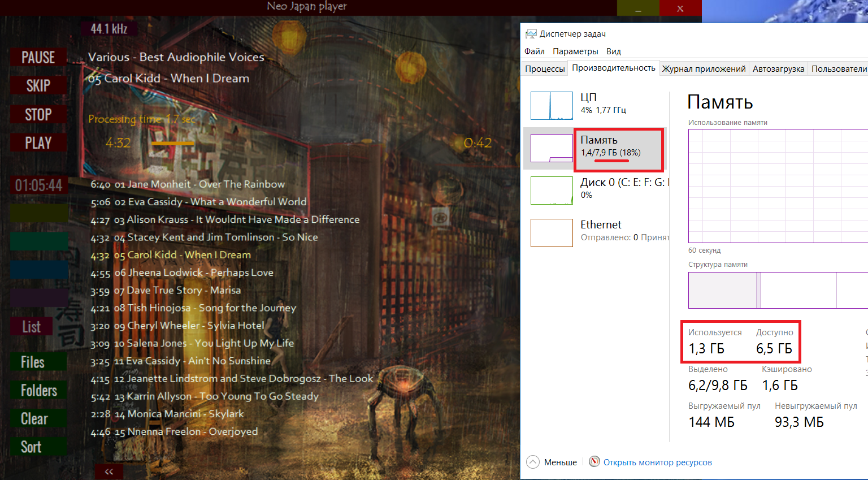Select the Производительность tab
Screen dimensions: 868x480
(614, 68)
